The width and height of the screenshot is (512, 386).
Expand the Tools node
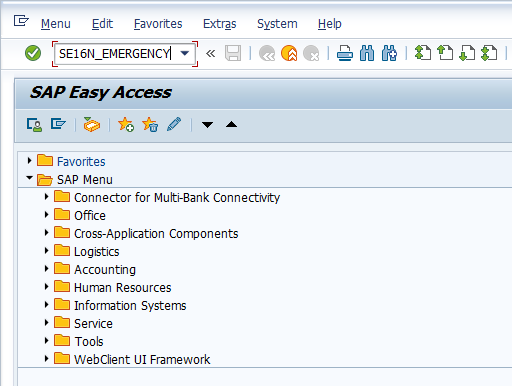coord(47,341)
